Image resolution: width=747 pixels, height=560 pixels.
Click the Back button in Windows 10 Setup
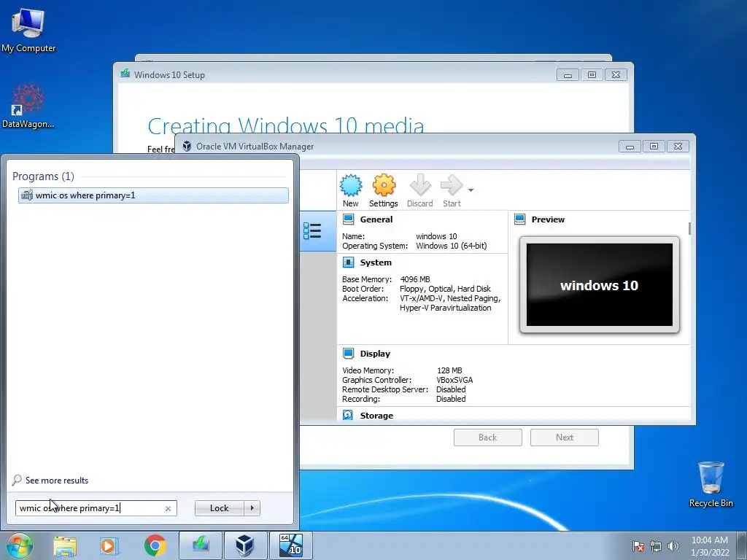coord(488,437)
